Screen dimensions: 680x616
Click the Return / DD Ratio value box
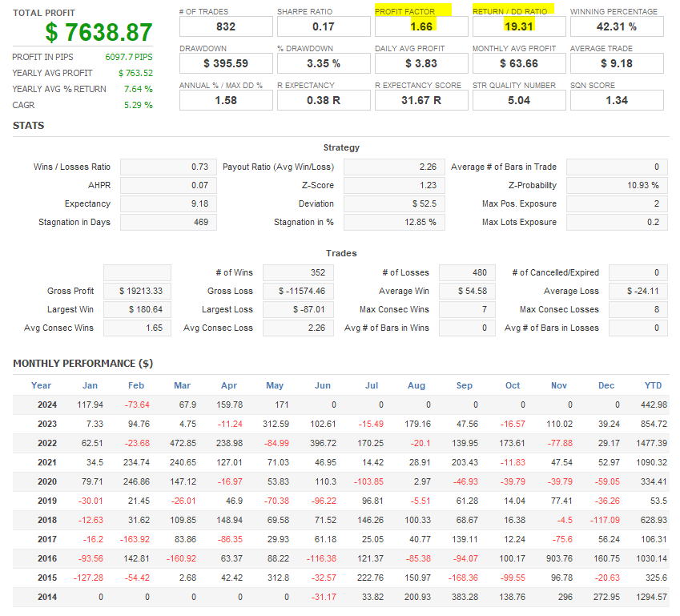point(519,26)
